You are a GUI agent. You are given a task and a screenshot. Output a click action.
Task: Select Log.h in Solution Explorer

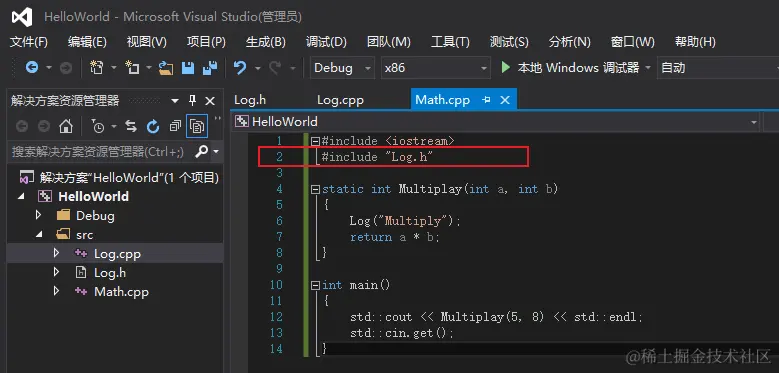point(109,272)
